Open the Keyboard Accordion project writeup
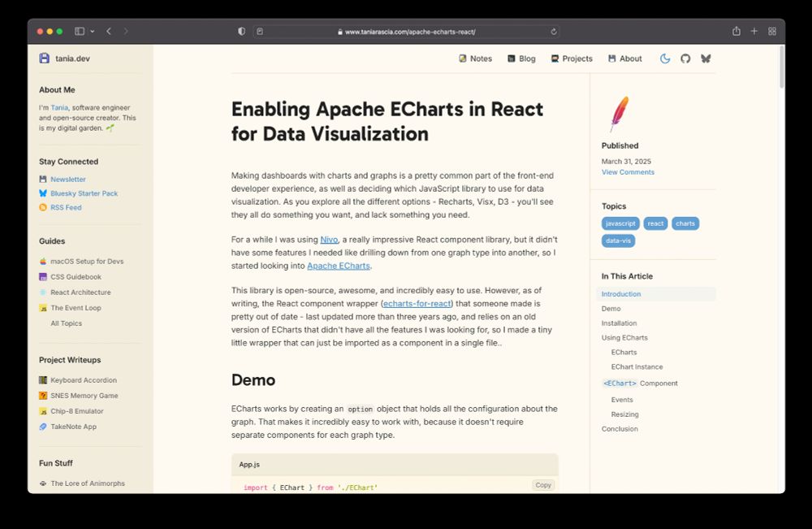Image resolution: width=812 pixels, height=529 pixels. (x=84, y=380)
